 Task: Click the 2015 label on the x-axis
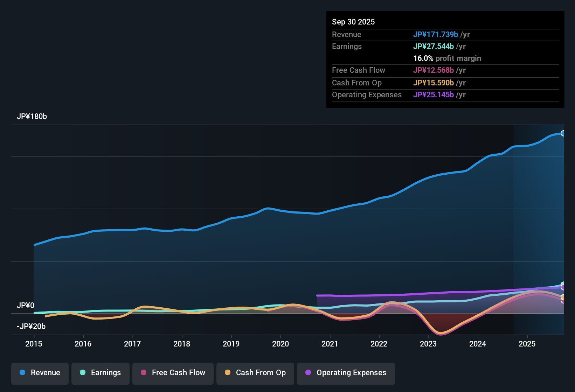34,344
